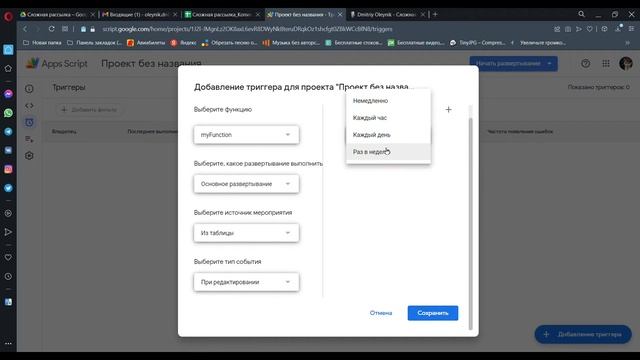Expand the 'При редактировании' event type dropdown
Screen dimensions: 640x360
246,282
